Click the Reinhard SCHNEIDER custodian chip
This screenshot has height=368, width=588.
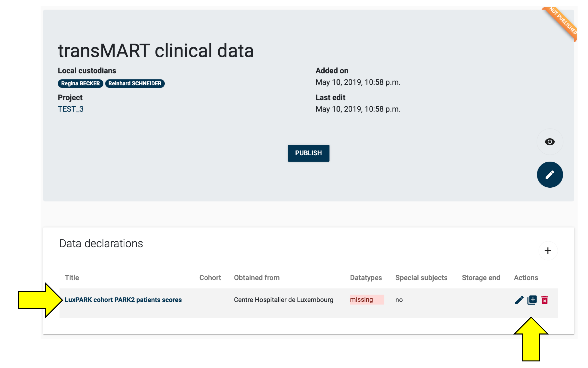(x=135, y=83)
